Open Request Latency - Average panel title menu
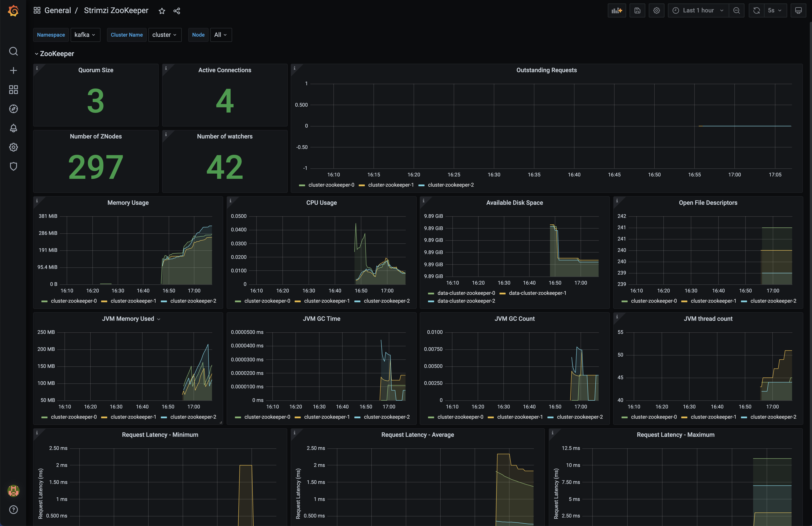Image resolution: width=812 pixels, height=526 pixels. tap(418, 435)
